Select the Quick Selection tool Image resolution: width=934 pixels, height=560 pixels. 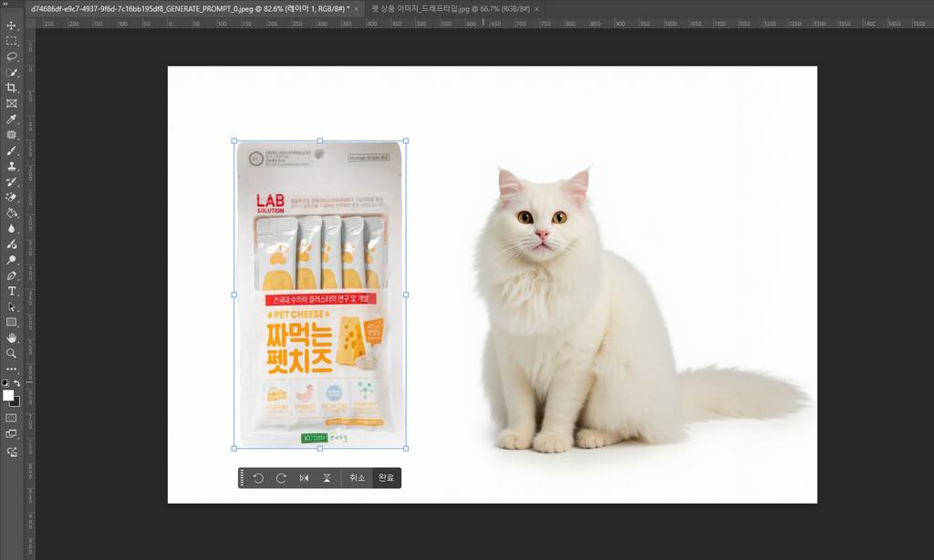click(11, 72)
